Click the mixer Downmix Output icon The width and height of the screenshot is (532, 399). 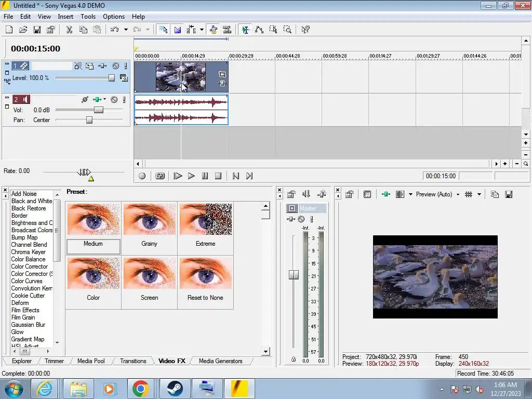pyautogui.click(x=306, y=194)
